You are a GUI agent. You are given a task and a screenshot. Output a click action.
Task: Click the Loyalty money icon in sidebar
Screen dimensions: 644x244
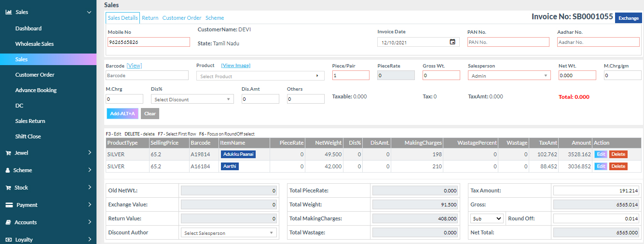coord(8,240)
